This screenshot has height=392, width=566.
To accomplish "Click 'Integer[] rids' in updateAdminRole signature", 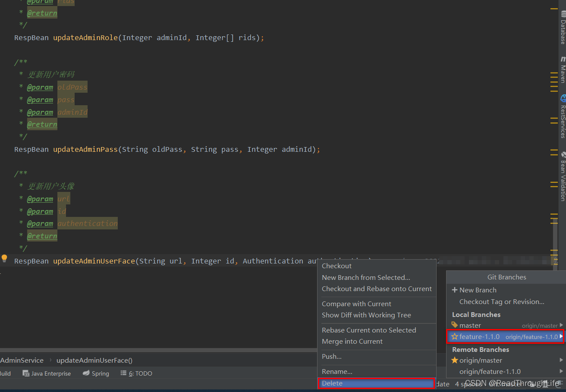I will coord(226,38).
